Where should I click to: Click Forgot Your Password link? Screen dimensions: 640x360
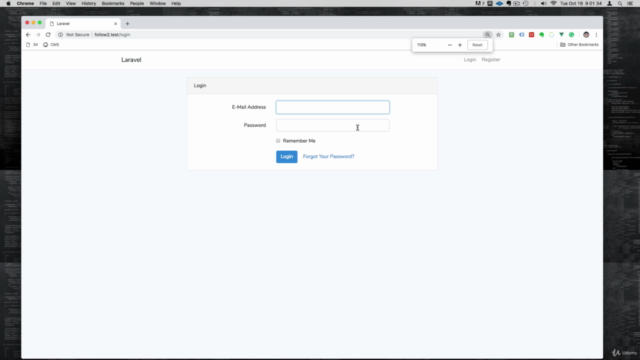pyautogui.click(x=329, y=156)
